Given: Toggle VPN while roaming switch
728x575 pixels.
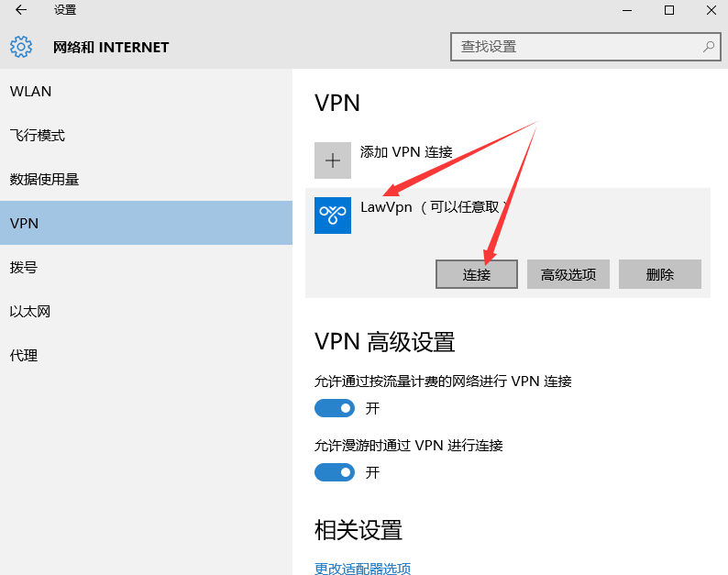Looking at the screenshot, I should click(x=335, y=472).
